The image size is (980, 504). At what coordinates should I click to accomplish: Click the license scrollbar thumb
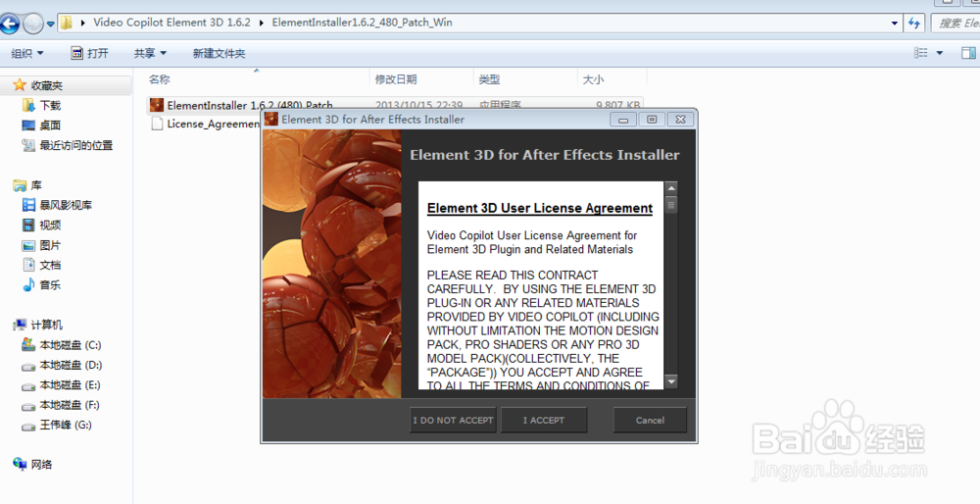pyautogui.click(x=671, y=205)
